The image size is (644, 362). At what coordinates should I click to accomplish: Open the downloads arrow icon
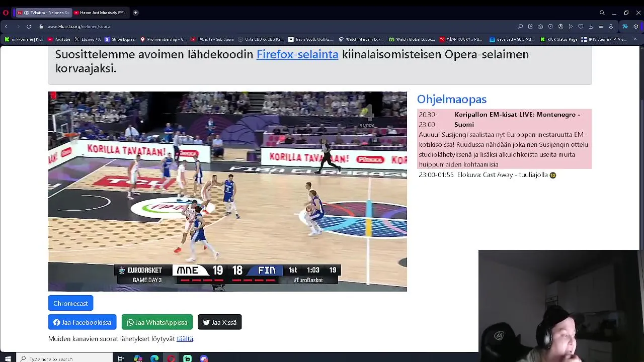pos(591,26)
